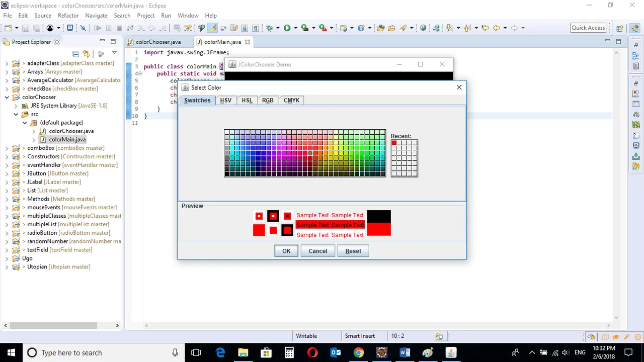Click the New file toolbar icon
The image size is (644, 362).
(x=8, y=28)
